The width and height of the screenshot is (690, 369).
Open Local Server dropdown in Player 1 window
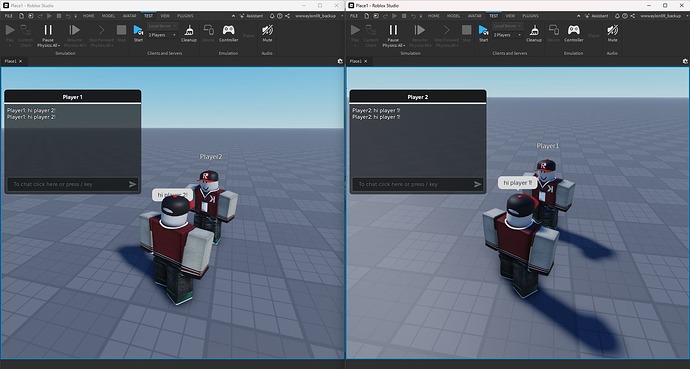point(162,26)
